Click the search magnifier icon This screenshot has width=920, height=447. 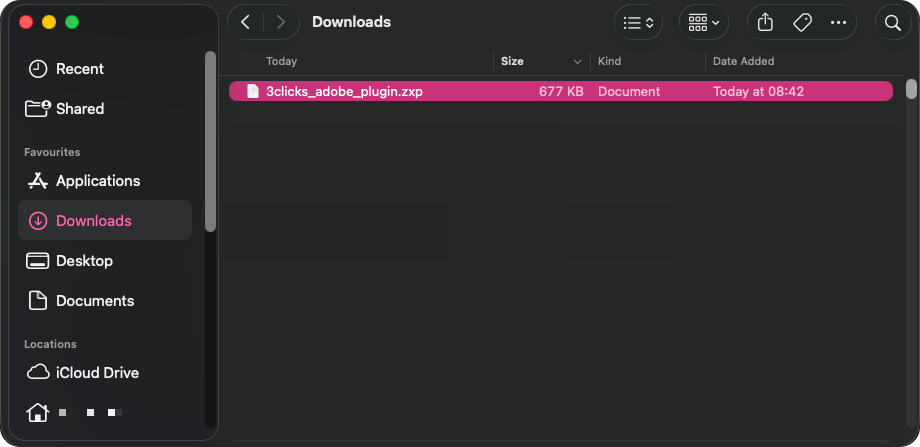click(892, 22)
